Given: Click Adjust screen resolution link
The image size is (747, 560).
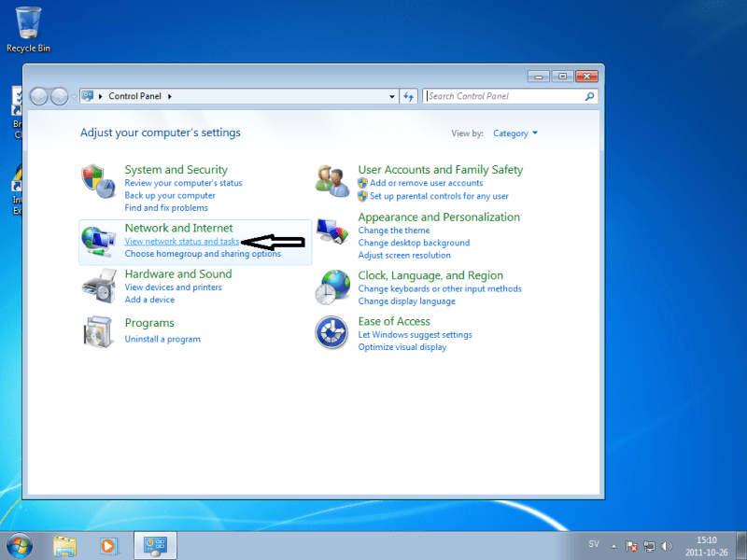Looking at the screenshot, I should click(x=404, y=255).
